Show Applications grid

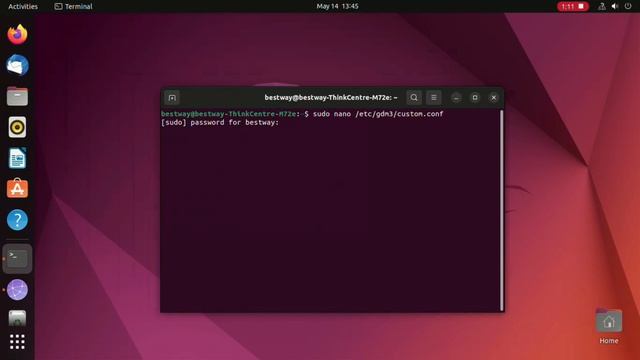click(x=17, y=342)
